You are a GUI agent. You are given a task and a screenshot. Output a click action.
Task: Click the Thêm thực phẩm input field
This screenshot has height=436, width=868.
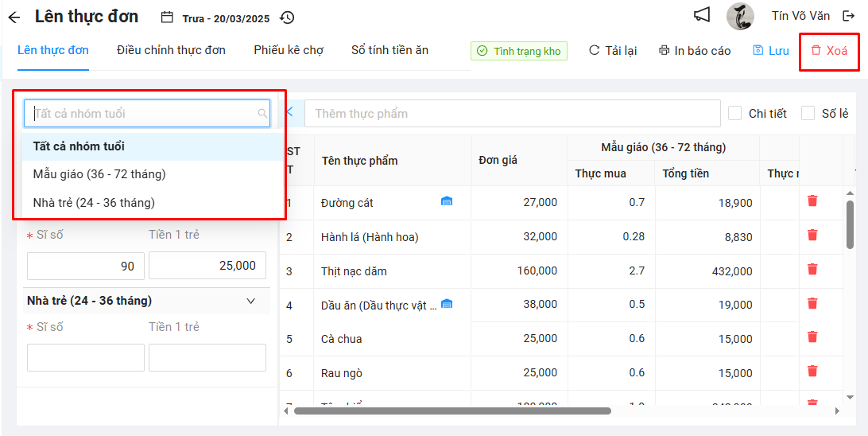point(512,114)
